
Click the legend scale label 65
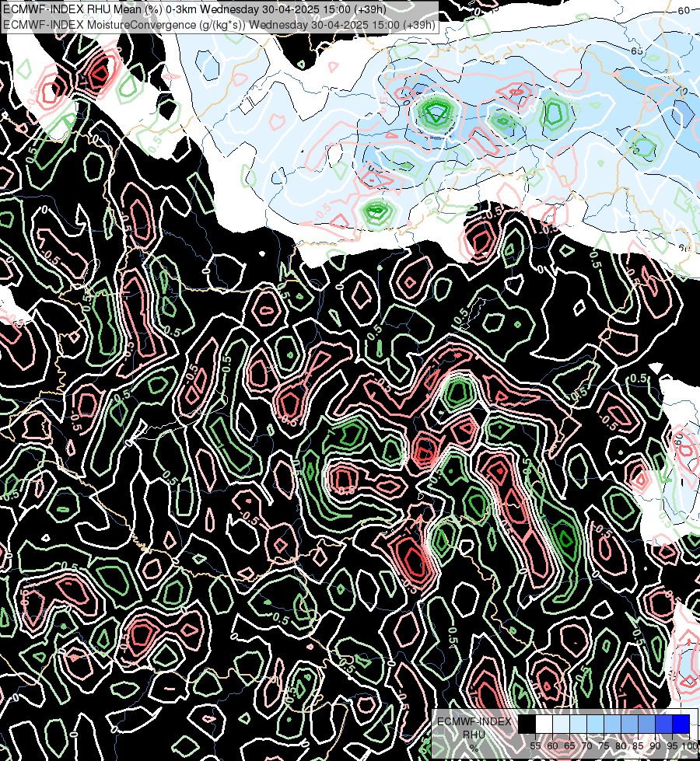pyautogui.click(x=569, y=746)
